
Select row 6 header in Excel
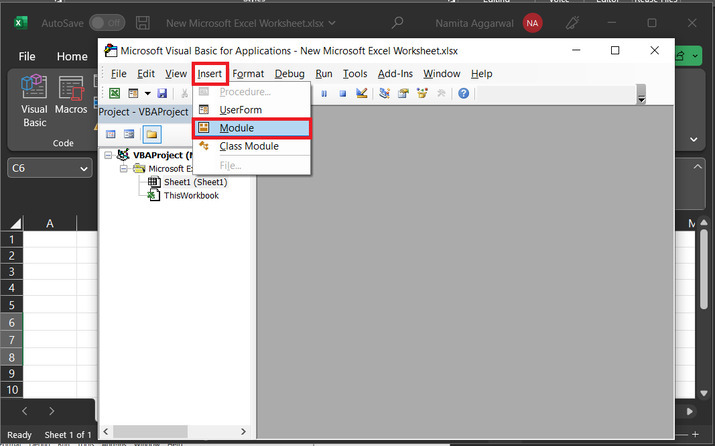11,323
